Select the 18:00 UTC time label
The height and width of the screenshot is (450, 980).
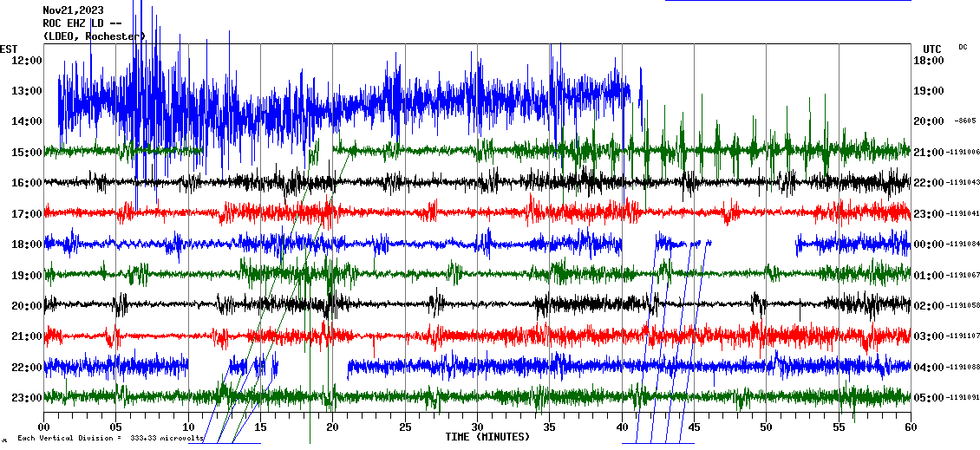click(x=929, y=60)
